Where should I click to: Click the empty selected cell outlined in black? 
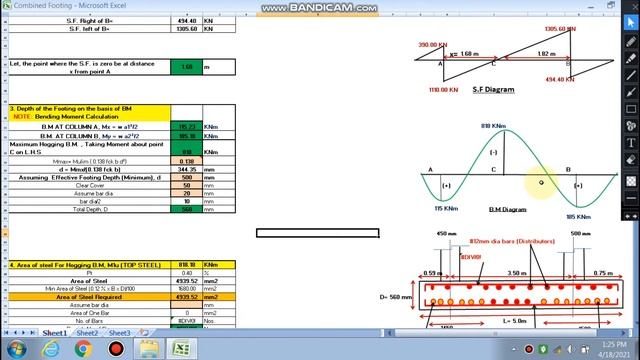(318, 233)
